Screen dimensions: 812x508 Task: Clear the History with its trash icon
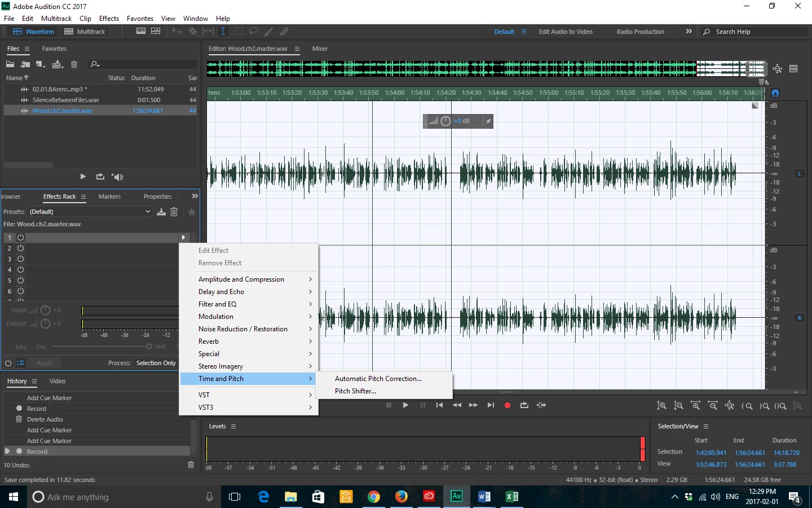191,465
